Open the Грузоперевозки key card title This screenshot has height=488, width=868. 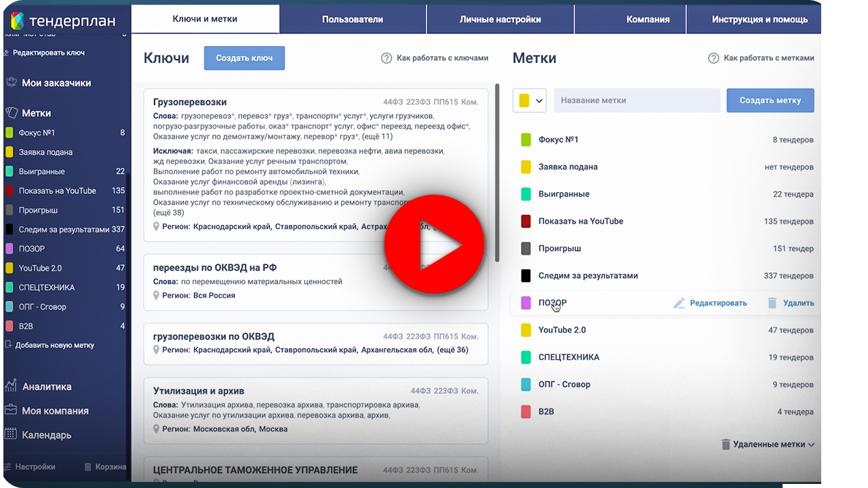[x=190, y=102]
